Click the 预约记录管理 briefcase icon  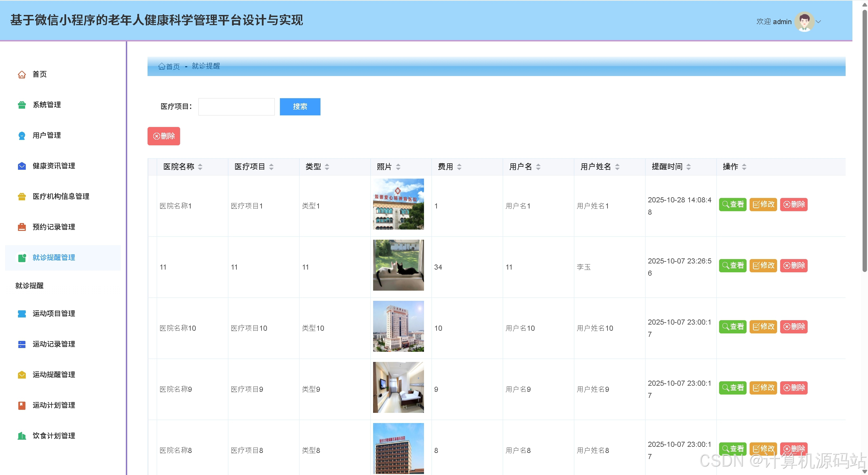(x=22, y=227)
